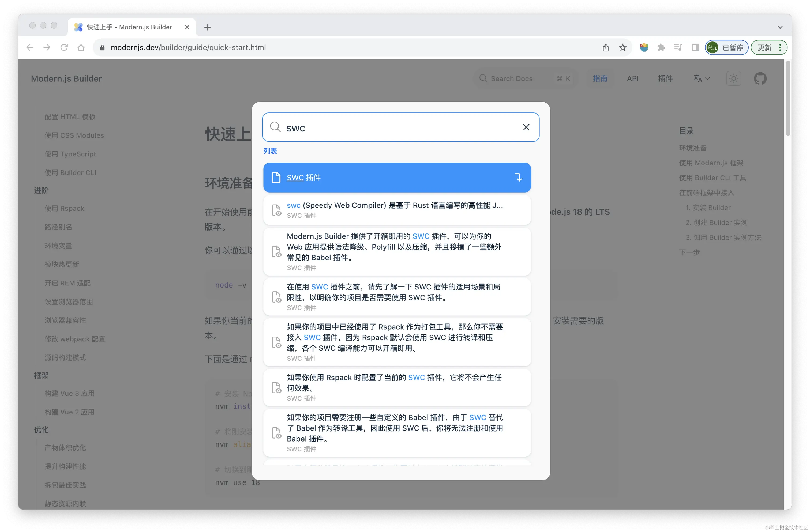810x532 pixels.
Task: Open the highlighted SWC 插件 search result
Action: (396, 178)
